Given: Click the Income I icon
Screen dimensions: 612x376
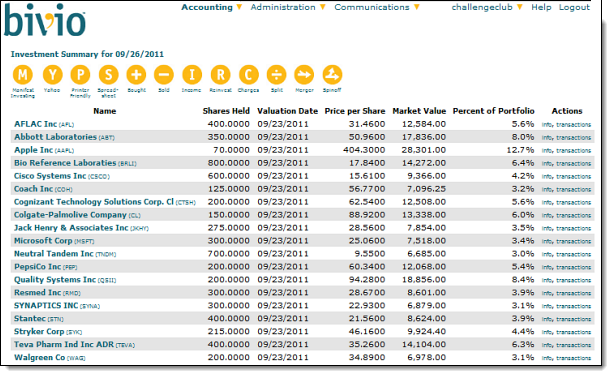Looking at the screenshot, I should [192, 75].
